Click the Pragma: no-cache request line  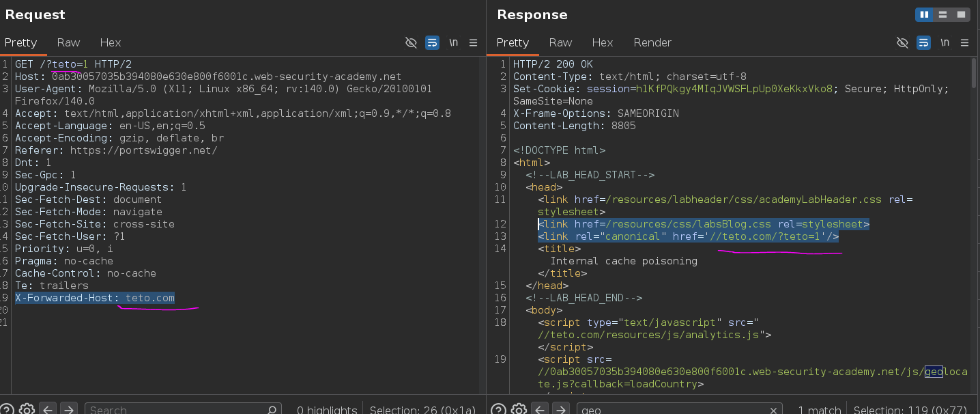(x=64, y=261)
